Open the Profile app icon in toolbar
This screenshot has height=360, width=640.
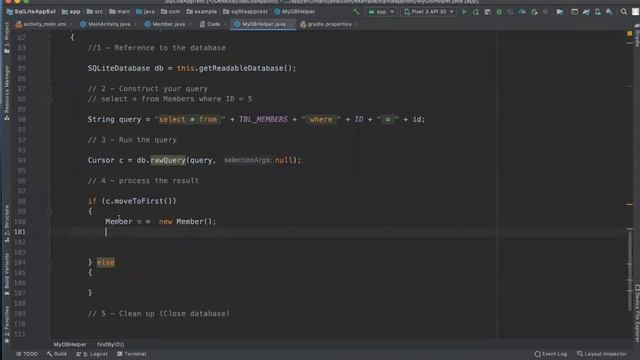pos(522,12)
